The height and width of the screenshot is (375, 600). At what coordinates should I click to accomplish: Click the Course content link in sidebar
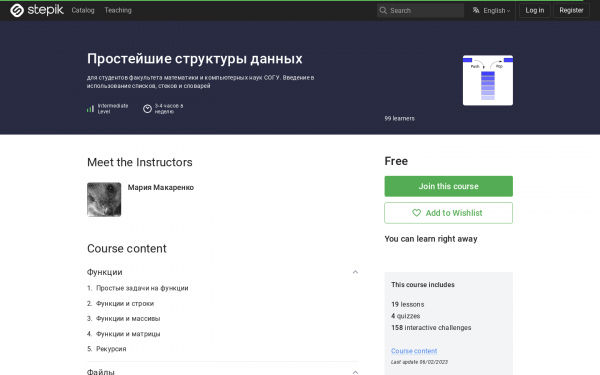coord(414,351)
